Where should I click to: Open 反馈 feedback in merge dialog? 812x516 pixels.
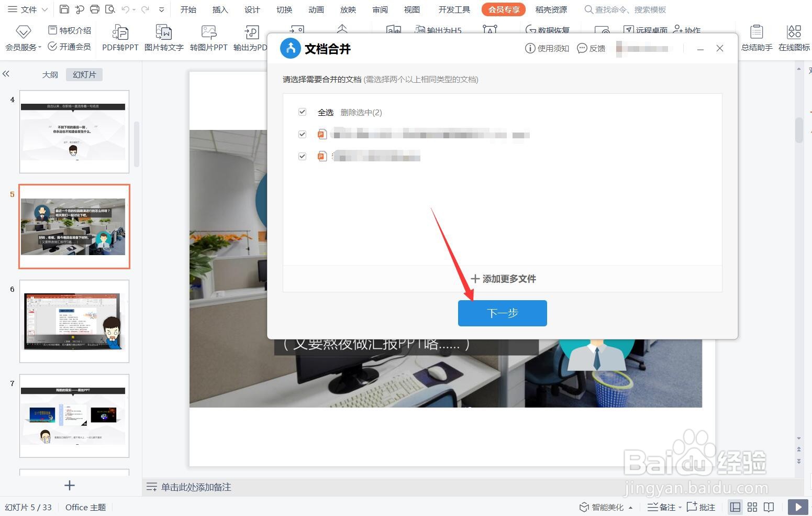click(591, 48)
